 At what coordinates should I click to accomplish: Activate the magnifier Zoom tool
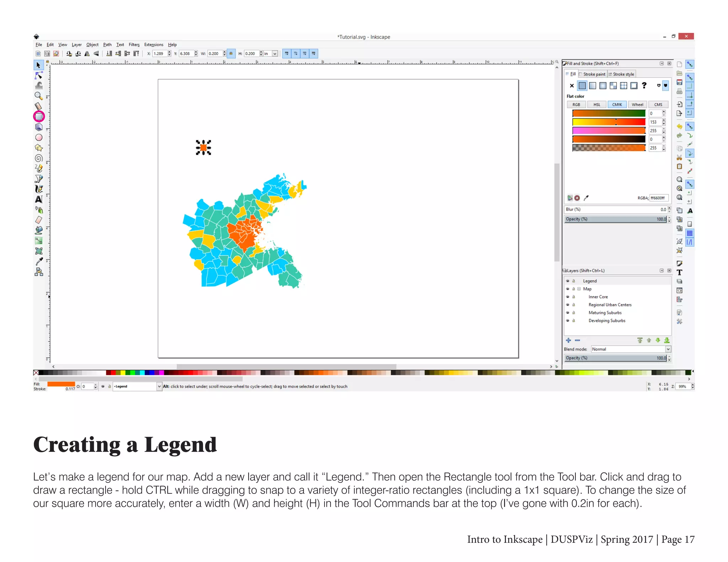coord(38,96)
